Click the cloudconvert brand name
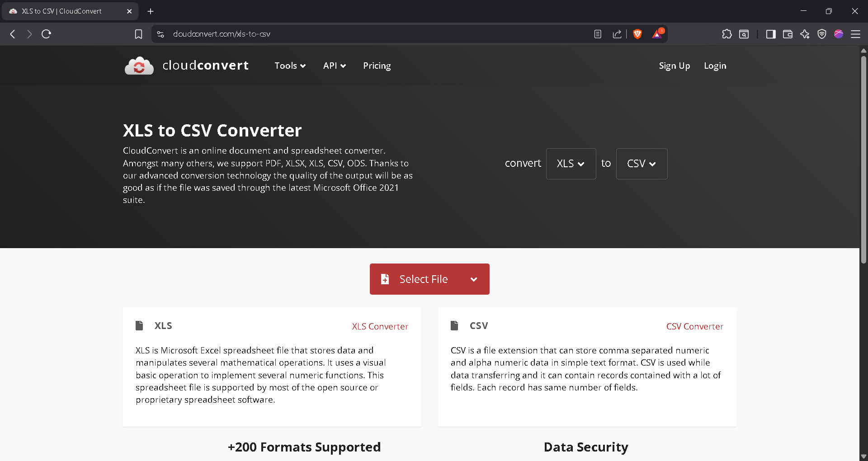Viewport: 868px width, 461px height. point(206,66)
